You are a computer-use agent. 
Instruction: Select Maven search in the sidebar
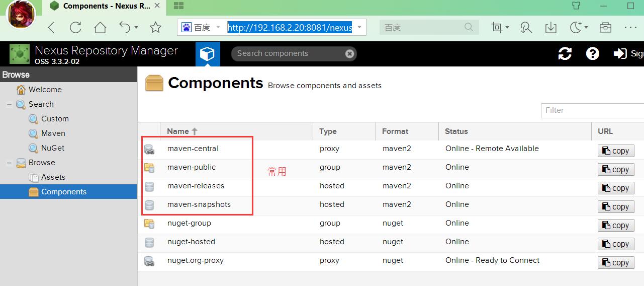pos(53,133)
